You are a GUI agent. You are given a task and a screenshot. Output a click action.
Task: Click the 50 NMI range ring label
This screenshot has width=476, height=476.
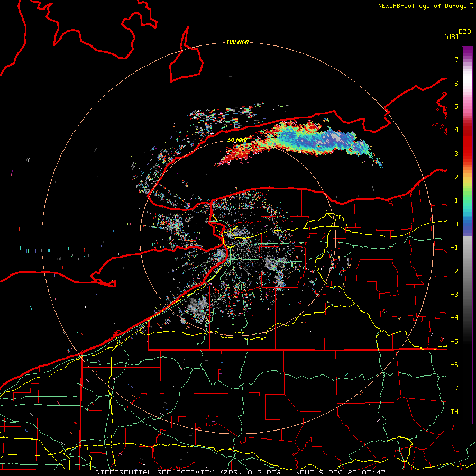(x=237, y=140)
